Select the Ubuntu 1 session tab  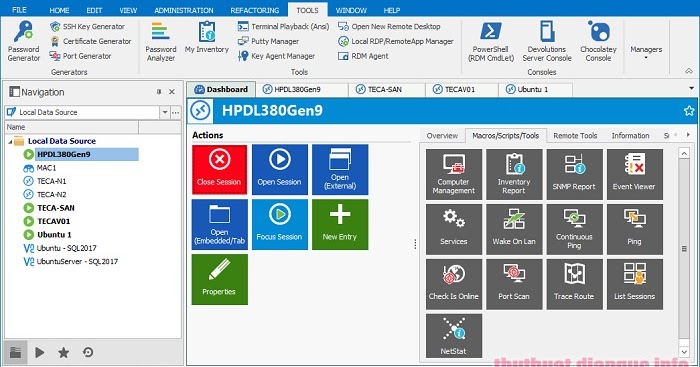[x=535, y=89]
